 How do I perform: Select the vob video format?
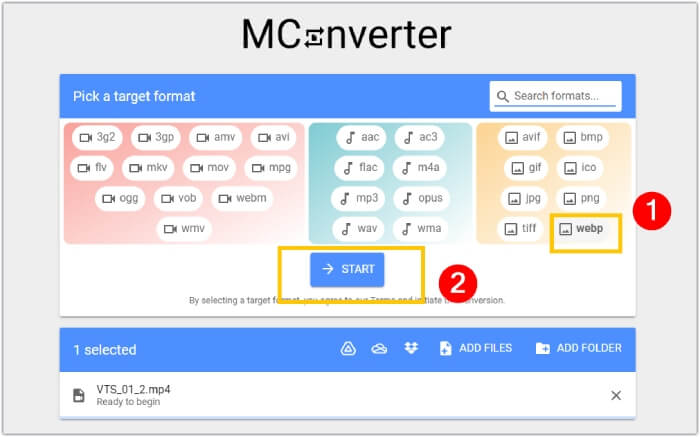click(178, 198)
